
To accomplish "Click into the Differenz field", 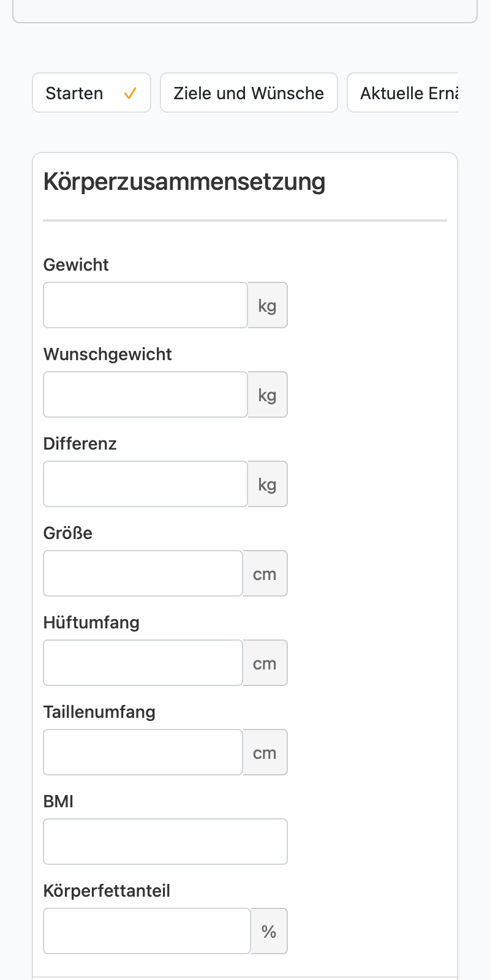I will (x=146, y=484).
